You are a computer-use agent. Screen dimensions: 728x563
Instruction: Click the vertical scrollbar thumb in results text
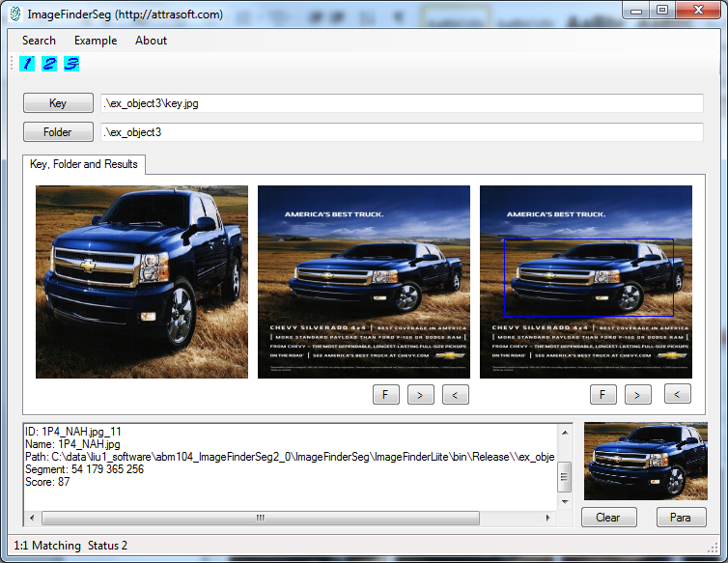click(x=565, y=477)
